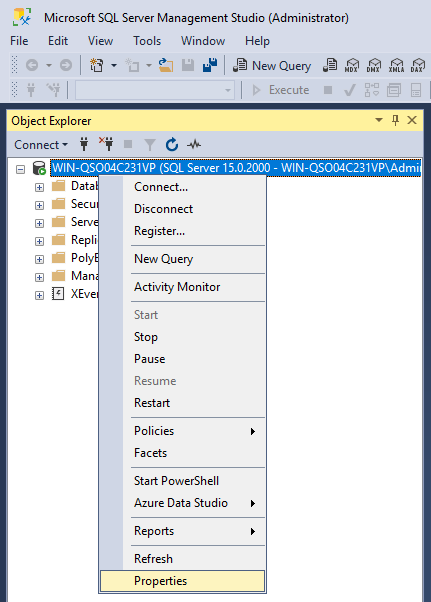Open the File menu
431x602 pixels.
(x=19, y=41)
